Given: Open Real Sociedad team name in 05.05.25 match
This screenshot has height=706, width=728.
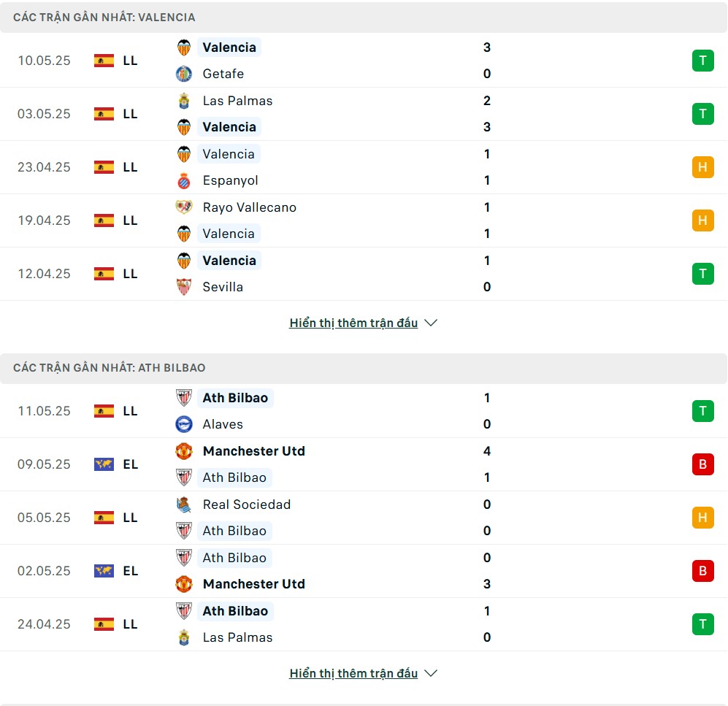Looking at the screenshot, I should coord(247,504).
